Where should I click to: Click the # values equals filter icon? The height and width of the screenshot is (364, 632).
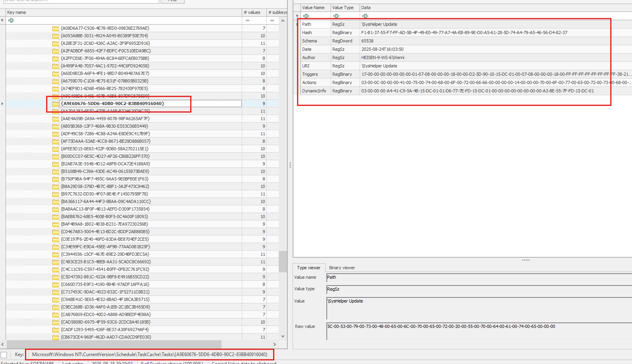(247, 20)
